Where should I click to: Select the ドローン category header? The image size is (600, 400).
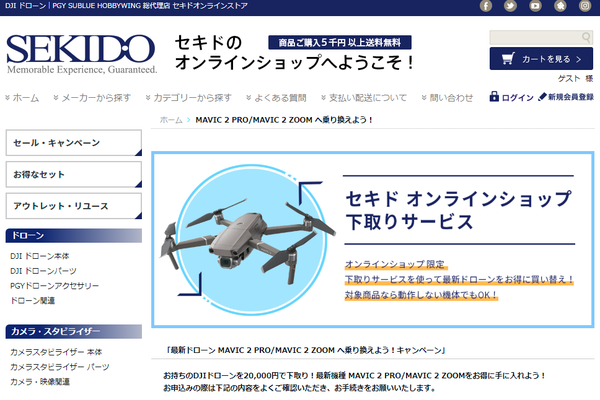pos(73,235)
